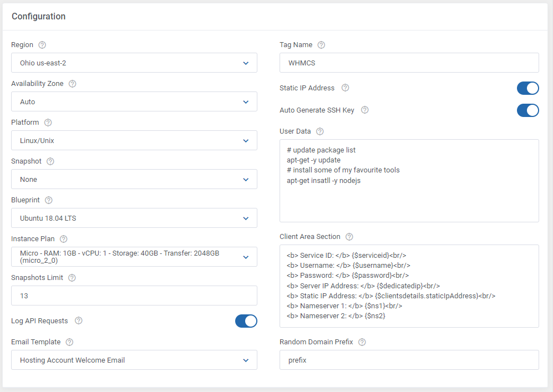Open the Region dropdown showing Ohio us-east-2

point(134,63)
